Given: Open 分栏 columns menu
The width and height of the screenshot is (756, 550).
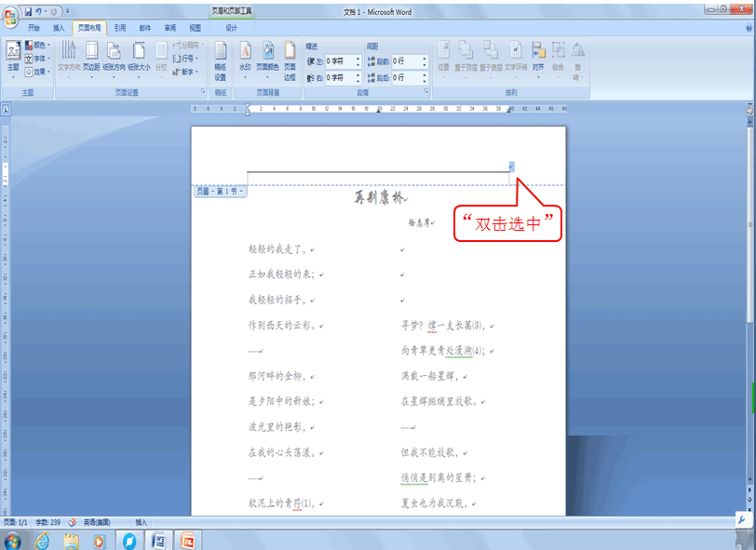Looking at the screenshot, I should coord(161,60).
